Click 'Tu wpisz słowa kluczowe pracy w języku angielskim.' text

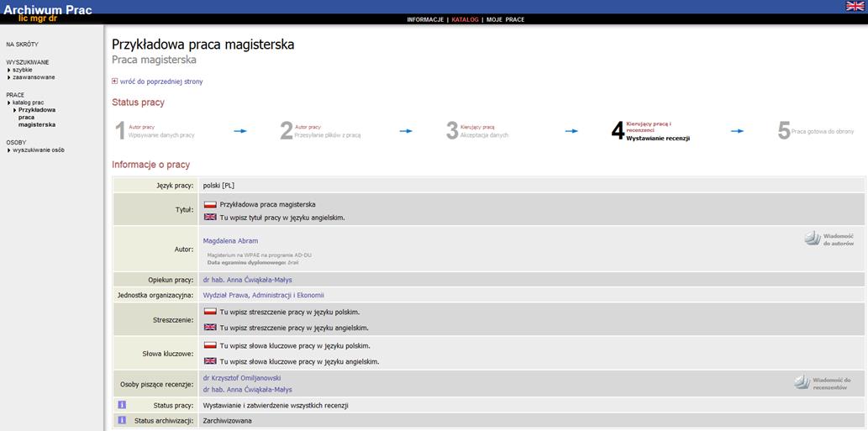point(299,362)
